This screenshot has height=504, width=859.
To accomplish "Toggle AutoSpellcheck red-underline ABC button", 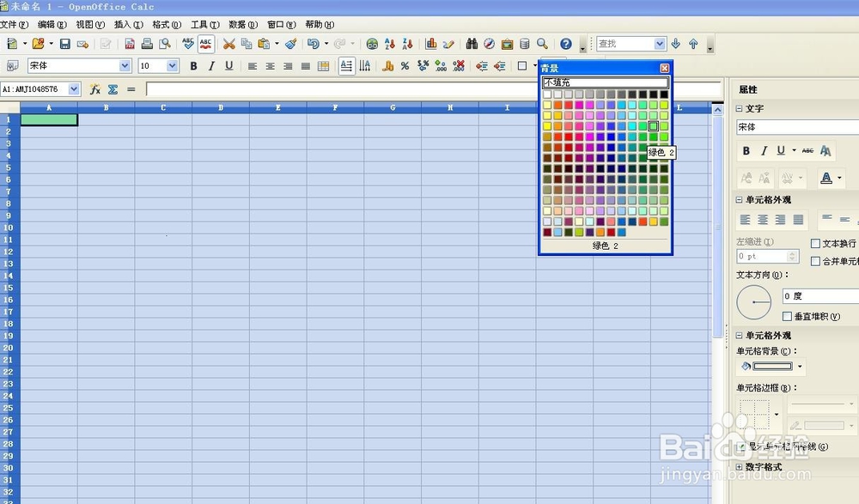I will 206,44.
